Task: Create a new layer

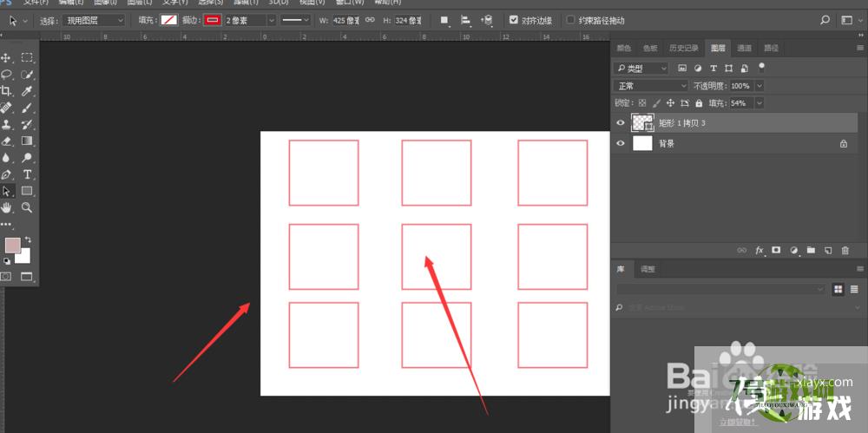Action: coord(828,250)
